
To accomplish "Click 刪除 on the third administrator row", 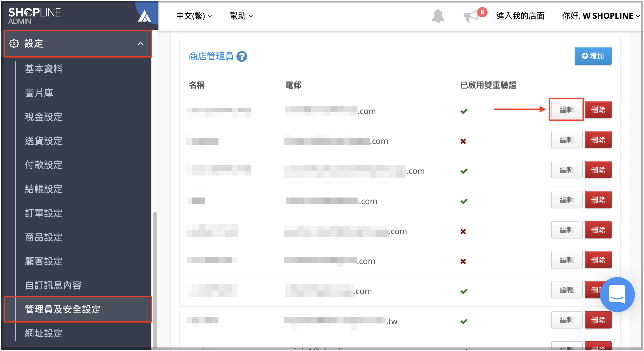I will tap(598, 170).
